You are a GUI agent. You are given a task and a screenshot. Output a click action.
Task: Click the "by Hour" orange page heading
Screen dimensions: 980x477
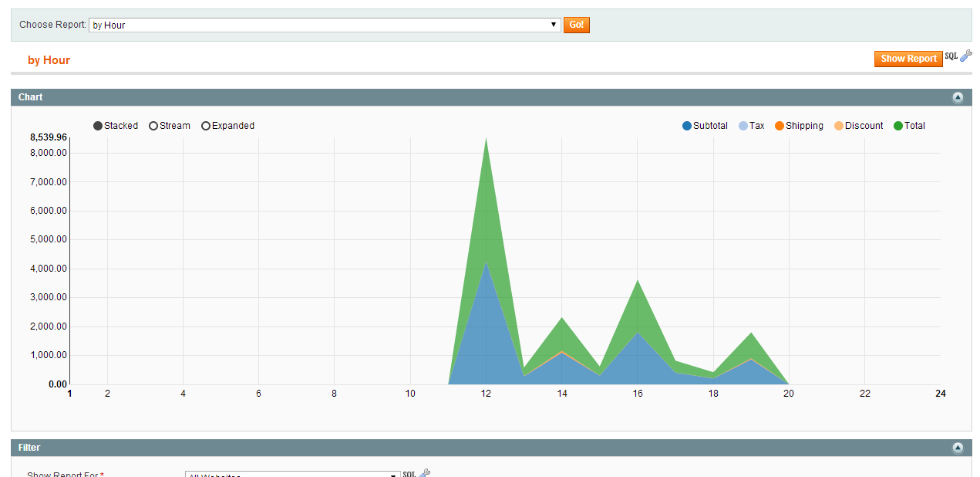coord(49,60)
